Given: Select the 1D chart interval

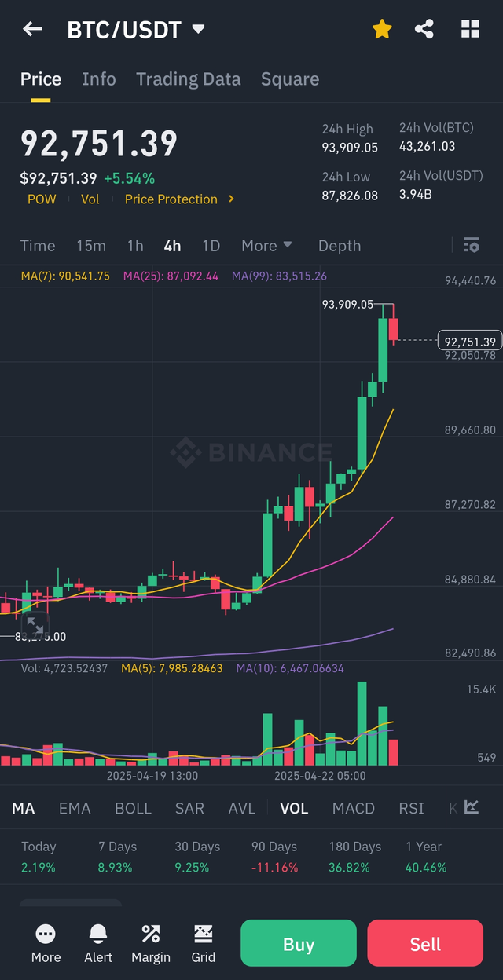Looking at the screenshot, I should pyautogui.click(x=211, y=246).
